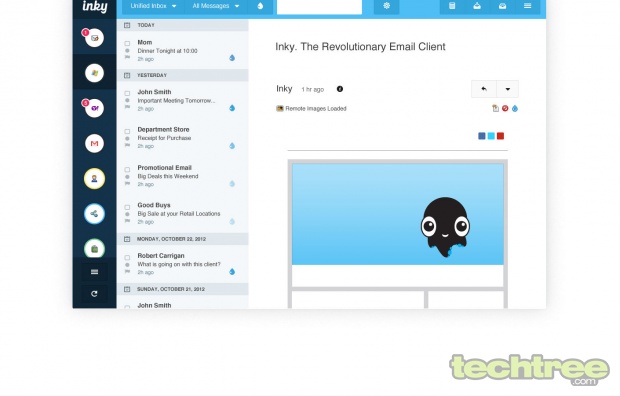Viewport: 620px width, 396px height.
Task: Open the Unified Inbox dropdown
Action: [153, 6]
